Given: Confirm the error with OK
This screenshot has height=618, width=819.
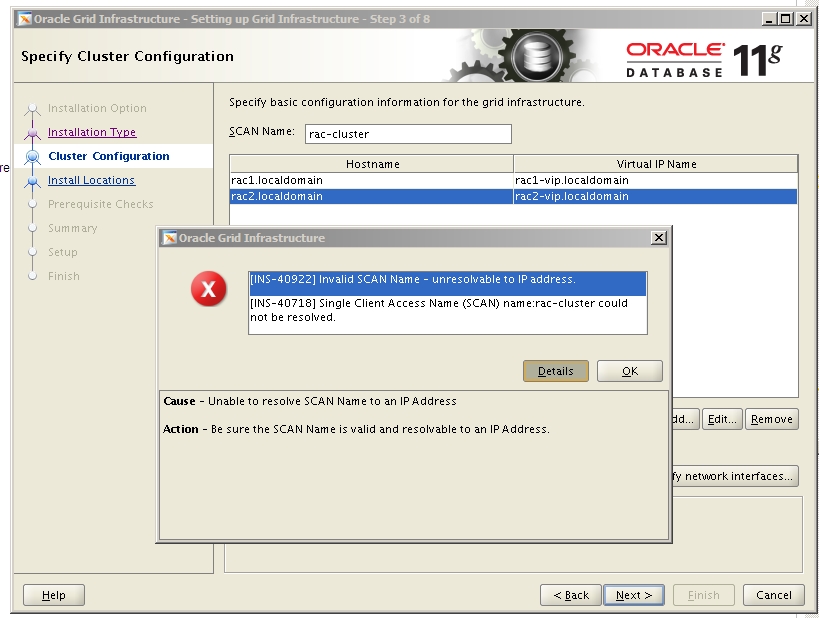Looking at the screenshot, I should click(629, 371).
